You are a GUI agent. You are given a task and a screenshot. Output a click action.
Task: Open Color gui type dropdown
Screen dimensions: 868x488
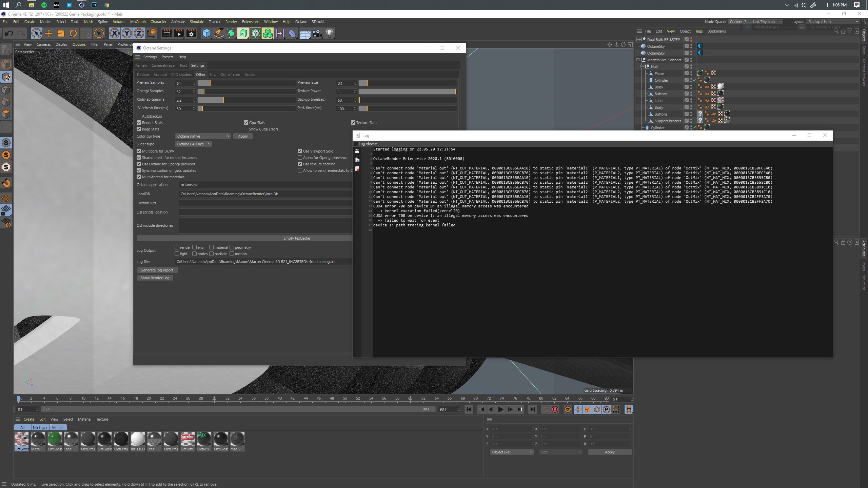(203, 136)
